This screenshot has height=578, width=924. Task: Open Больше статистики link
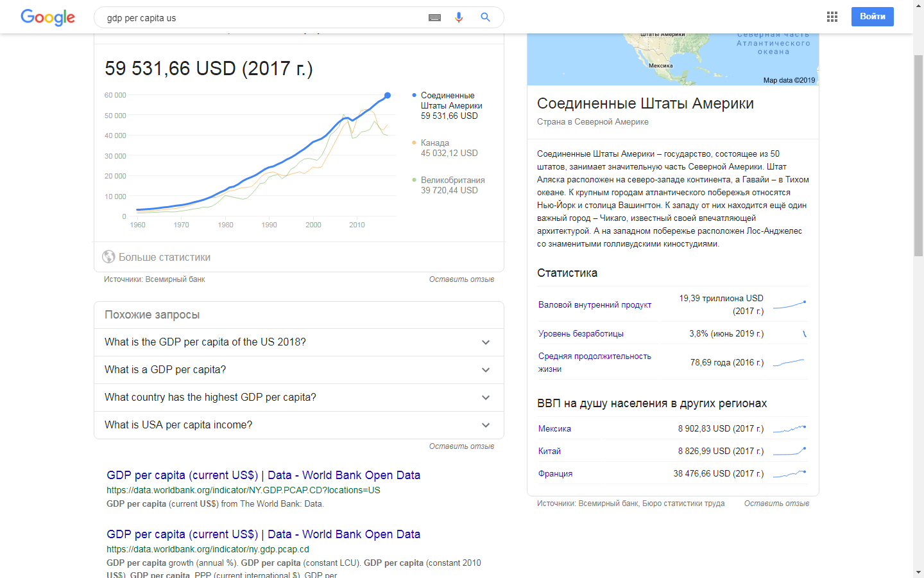click(164, 257)
